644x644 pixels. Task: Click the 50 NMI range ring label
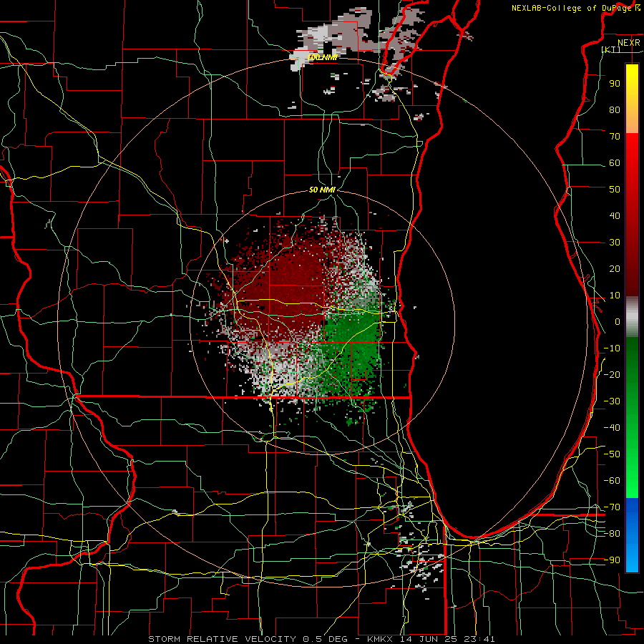point(322,190)
